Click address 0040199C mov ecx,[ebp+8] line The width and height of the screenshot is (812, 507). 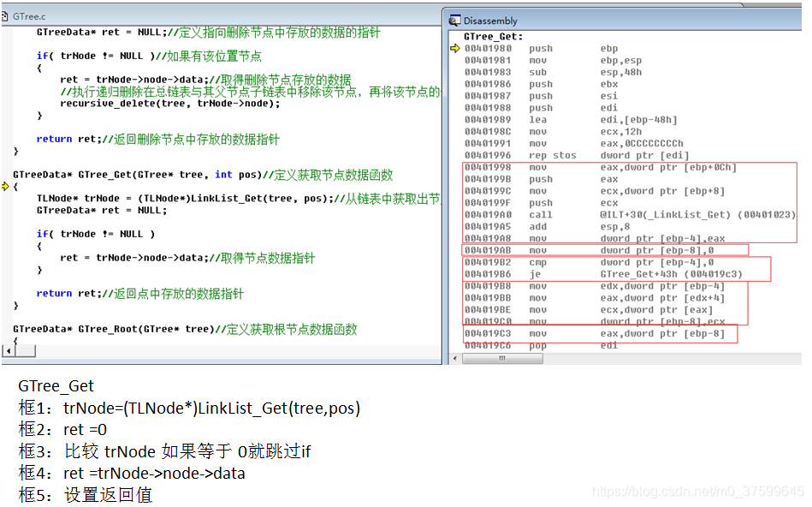click(595, 191)
